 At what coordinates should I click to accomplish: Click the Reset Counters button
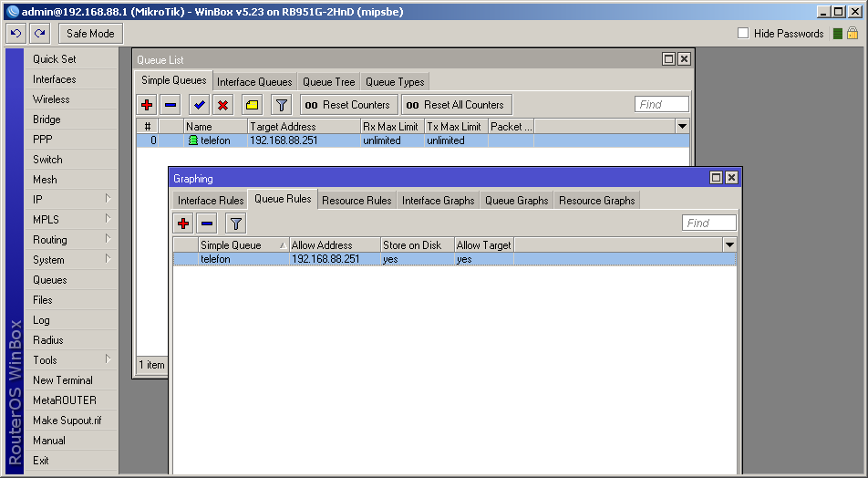(x=348, y=105)
